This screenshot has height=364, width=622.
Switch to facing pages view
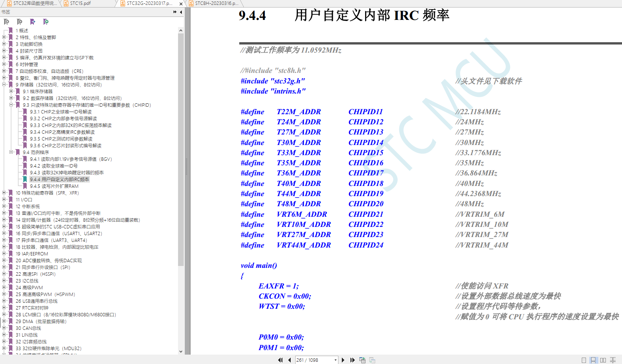(603, 360)
